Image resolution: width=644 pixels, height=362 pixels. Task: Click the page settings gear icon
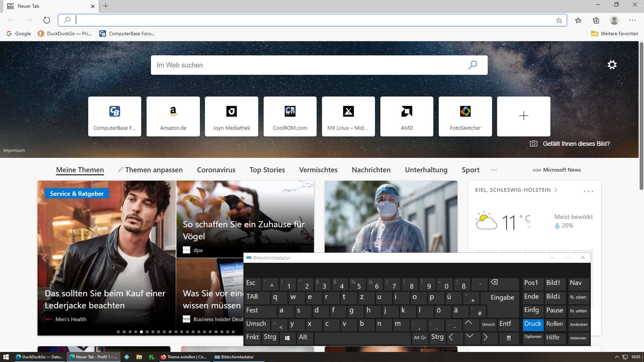[x=612, y=65]
